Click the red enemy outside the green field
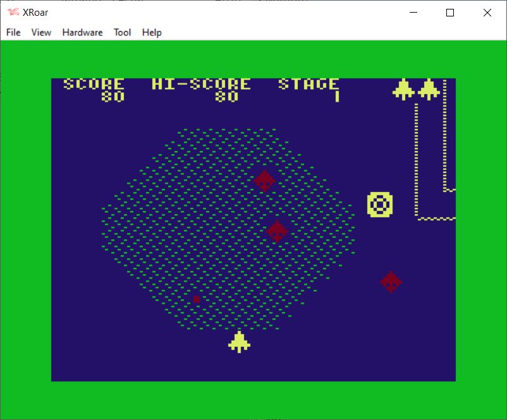Viewport: 507px width, 420px height. click(391, 282)
